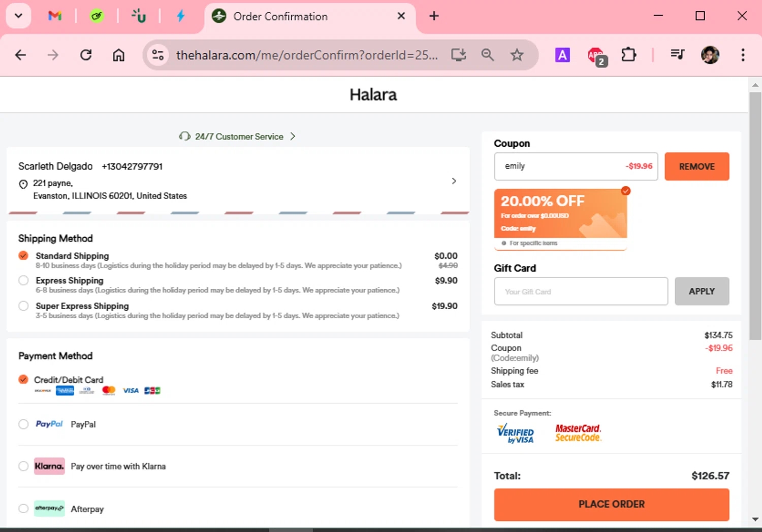
Task: Click the location pin beside 221 payne
Action: [x=23, y=184]
